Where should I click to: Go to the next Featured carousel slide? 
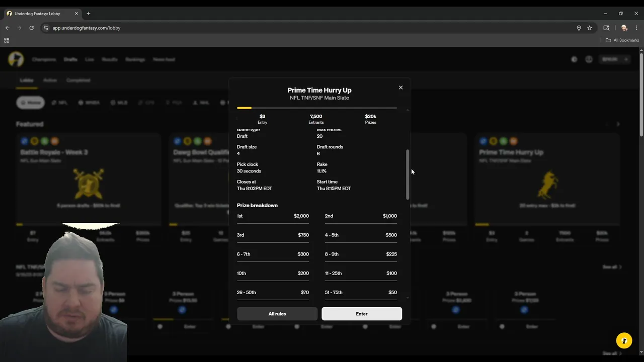(618, 124)
